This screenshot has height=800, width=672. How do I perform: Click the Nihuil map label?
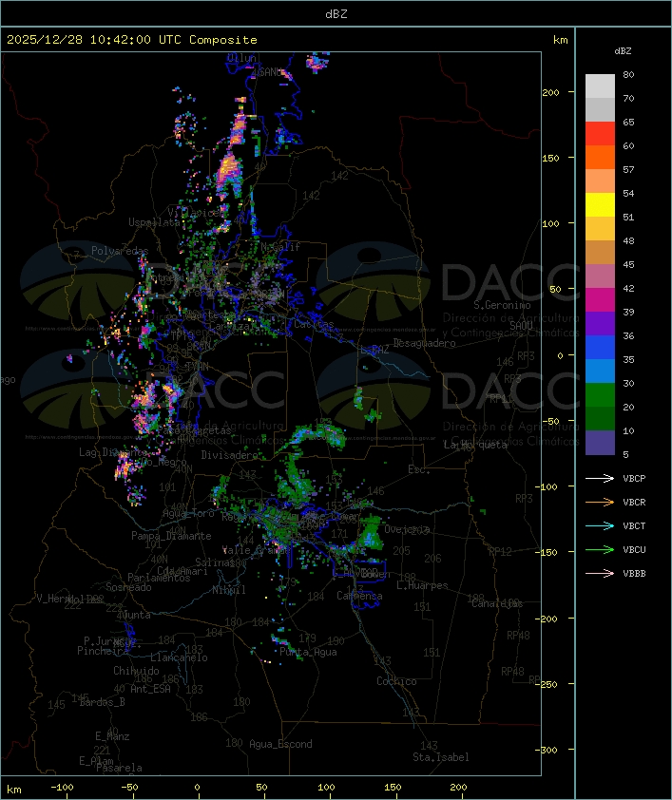tap(229, 590)
